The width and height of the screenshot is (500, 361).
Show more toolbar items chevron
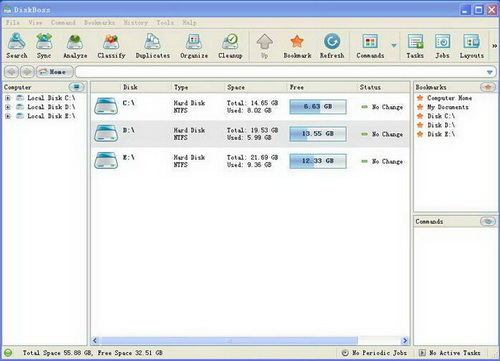pos(494,46)
